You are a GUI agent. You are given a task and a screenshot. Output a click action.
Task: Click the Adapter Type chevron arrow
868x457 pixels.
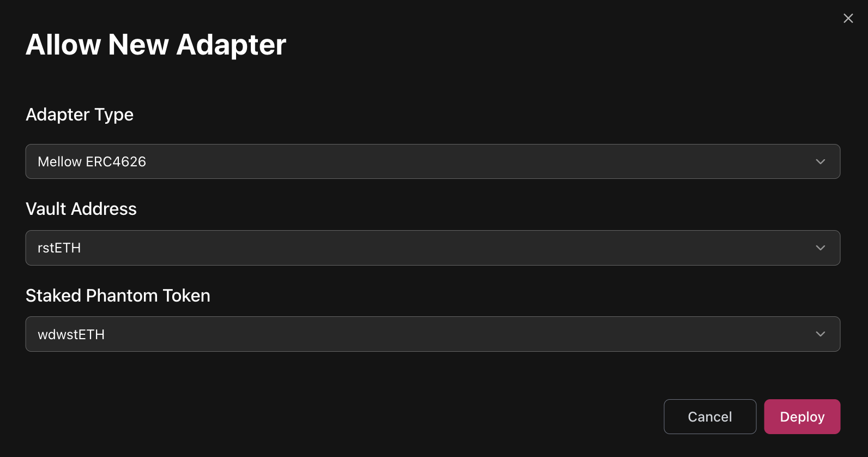(820, 161)
